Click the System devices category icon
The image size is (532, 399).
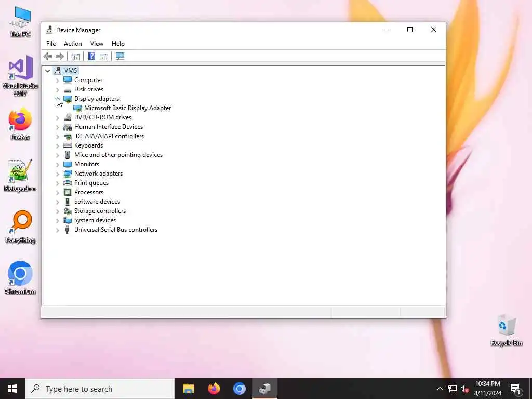68,220
